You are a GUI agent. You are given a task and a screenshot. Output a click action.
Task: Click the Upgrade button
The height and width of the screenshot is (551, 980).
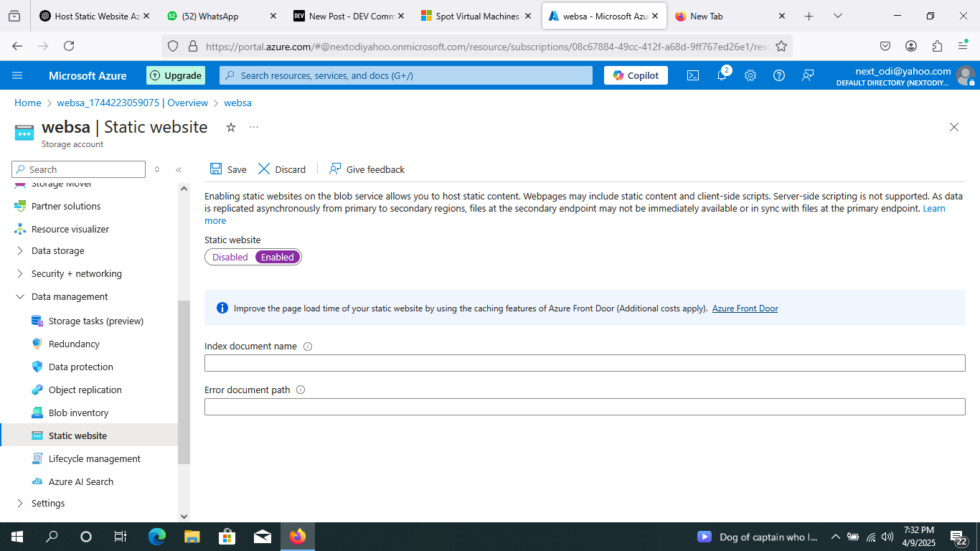pos(176,75)
